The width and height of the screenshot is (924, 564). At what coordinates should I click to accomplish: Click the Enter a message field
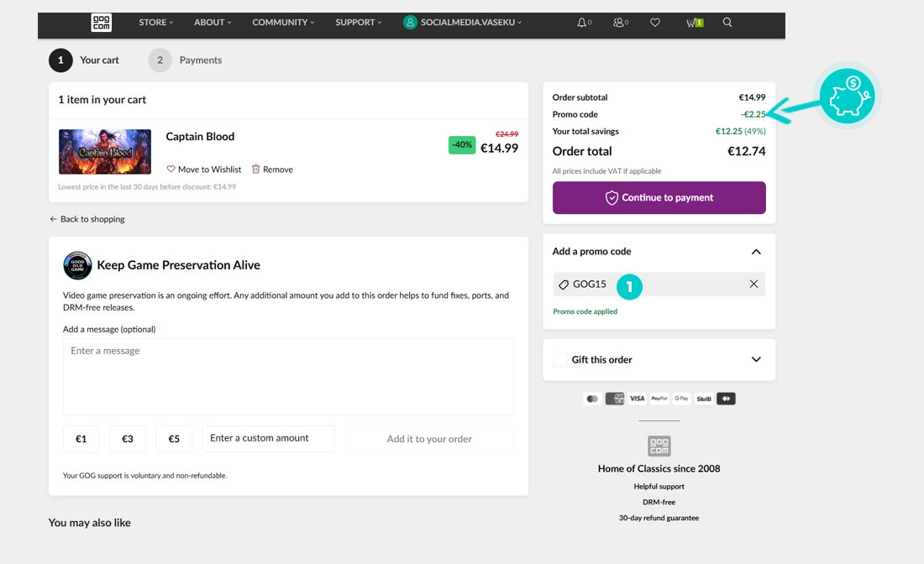(288, 377)
